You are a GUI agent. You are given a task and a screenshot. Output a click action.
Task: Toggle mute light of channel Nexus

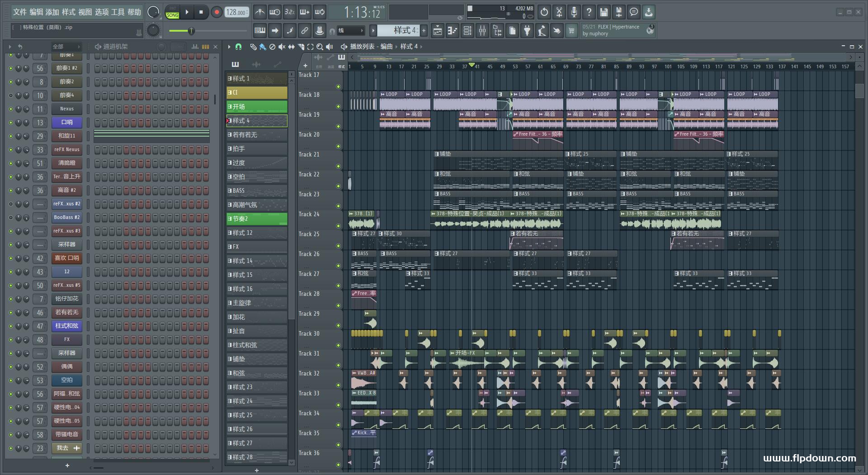pos(11,109)
